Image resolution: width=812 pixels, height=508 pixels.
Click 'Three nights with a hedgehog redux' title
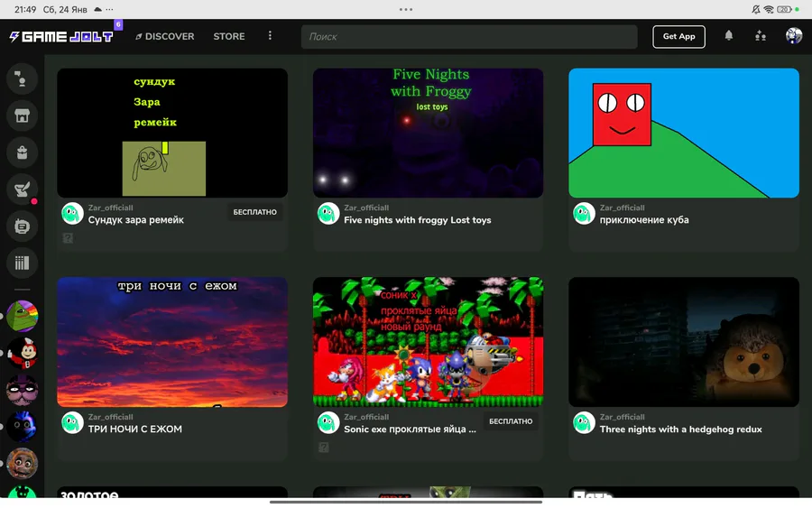[x=680, y=429]
